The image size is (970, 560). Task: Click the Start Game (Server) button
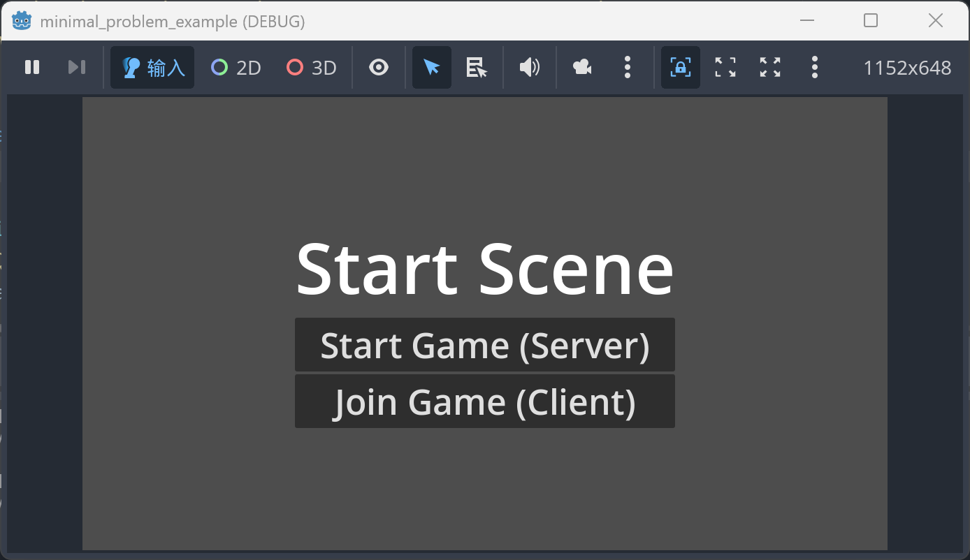click(x=485, y=345)
